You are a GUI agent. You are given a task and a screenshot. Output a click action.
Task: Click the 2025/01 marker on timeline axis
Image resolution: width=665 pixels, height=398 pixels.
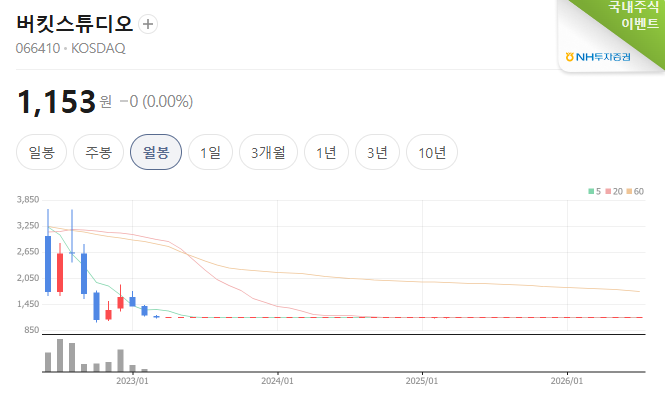pyautogui.click(x=422, y=381)
